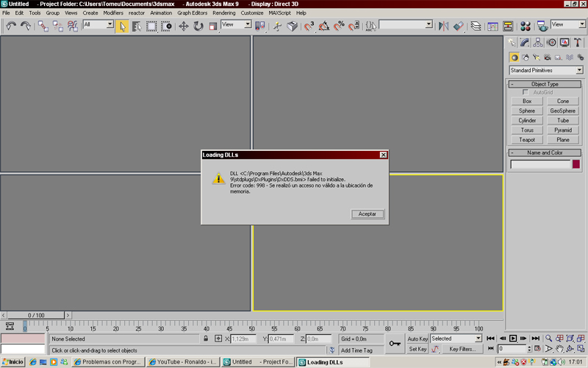Collapse the Name and Color rollout
This screenshot has width=588, height=368.
coord(545,152)
